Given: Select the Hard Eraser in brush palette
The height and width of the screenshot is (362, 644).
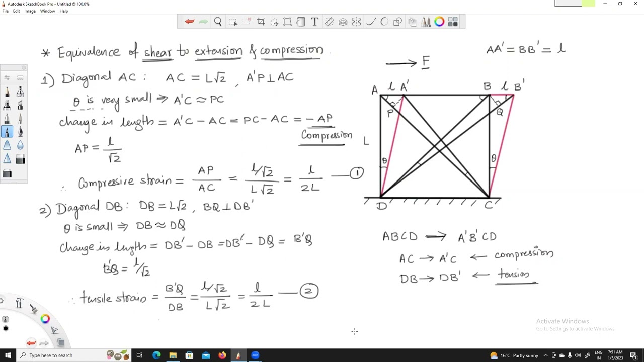Looking at the screenshot, I should 20,159.
